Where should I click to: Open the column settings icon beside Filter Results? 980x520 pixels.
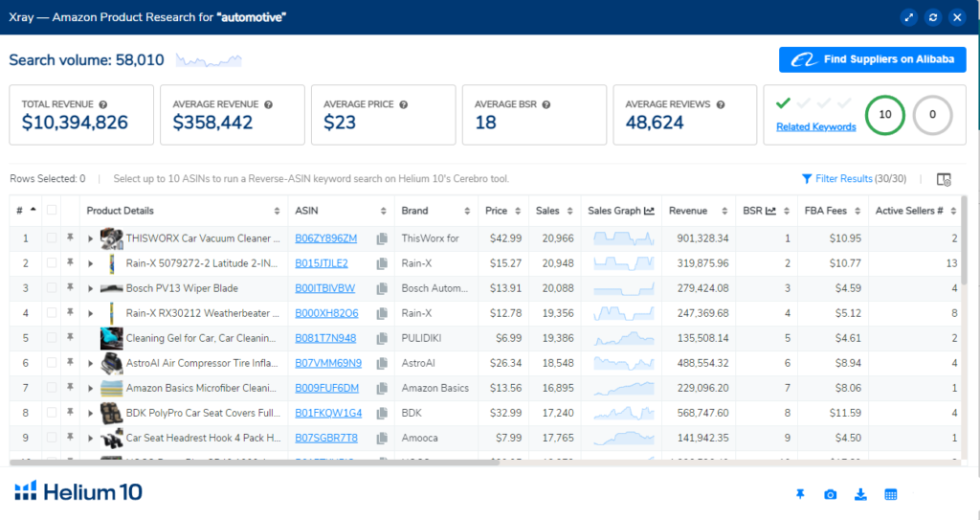pyautogui.click(x=944, y=179)
